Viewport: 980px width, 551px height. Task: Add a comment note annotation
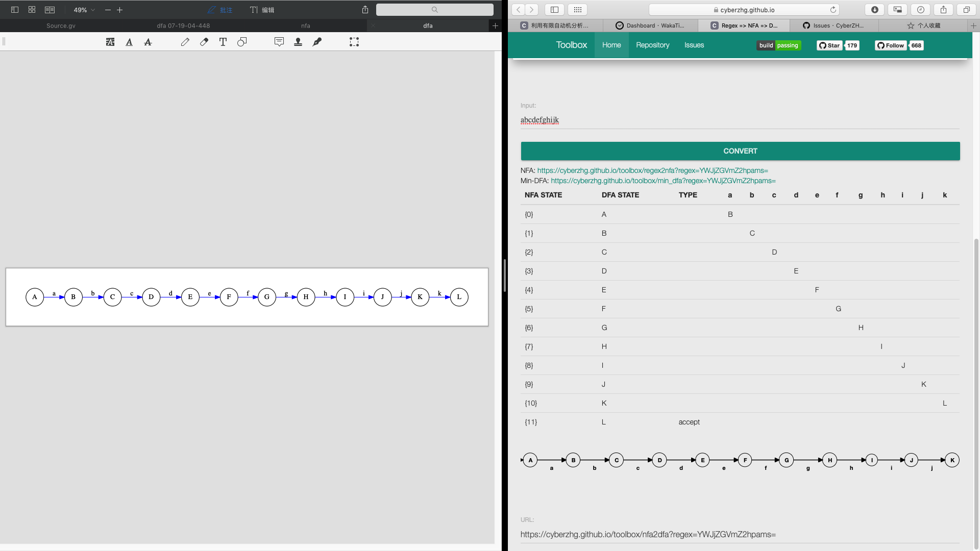279,42
